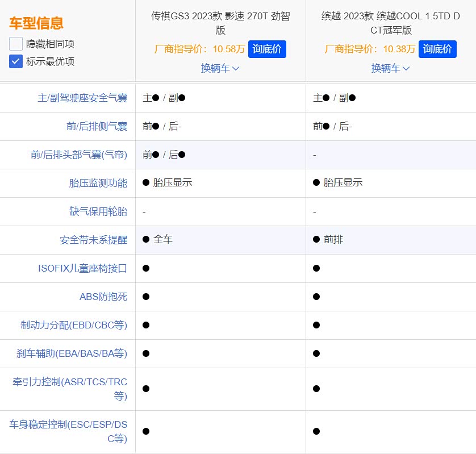Click 询底价 button for 缤越
476x454 pixels.
point(437,49)
